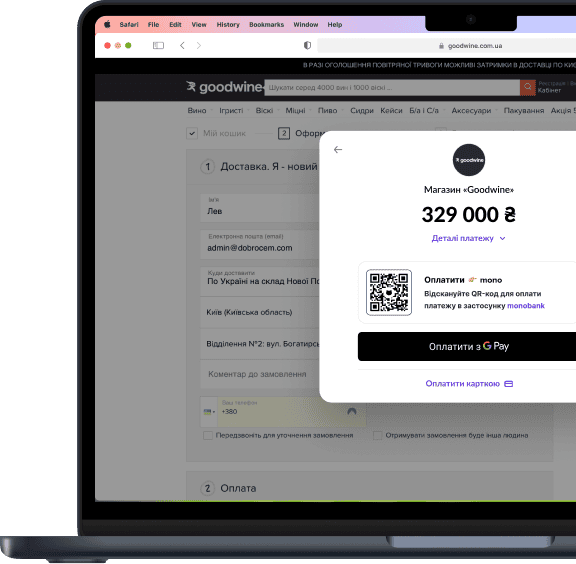Click the checked Мій кошик step box

pos(192,133)
